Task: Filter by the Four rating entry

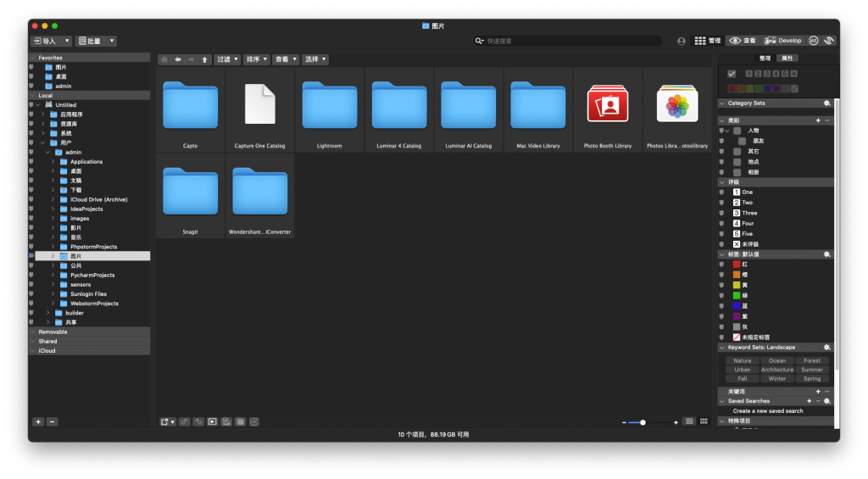Action: tap(748, 224)
